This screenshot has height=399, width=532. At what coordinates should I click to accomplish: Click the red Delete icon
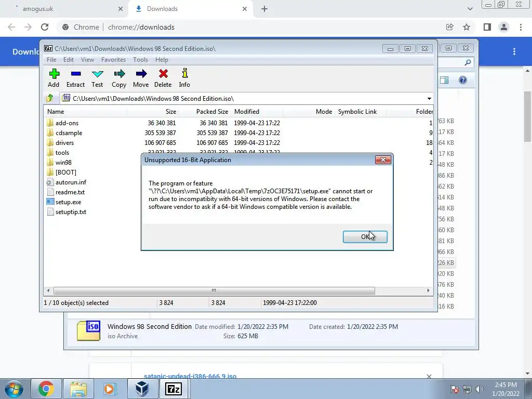pyautogui.click(x=163, y=78)
